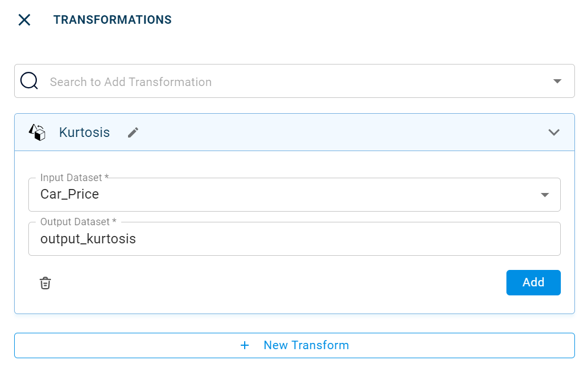588x365 pixels.
Task: Expand the Input Dataset dropdown arrow
Action: pos(544,195)
